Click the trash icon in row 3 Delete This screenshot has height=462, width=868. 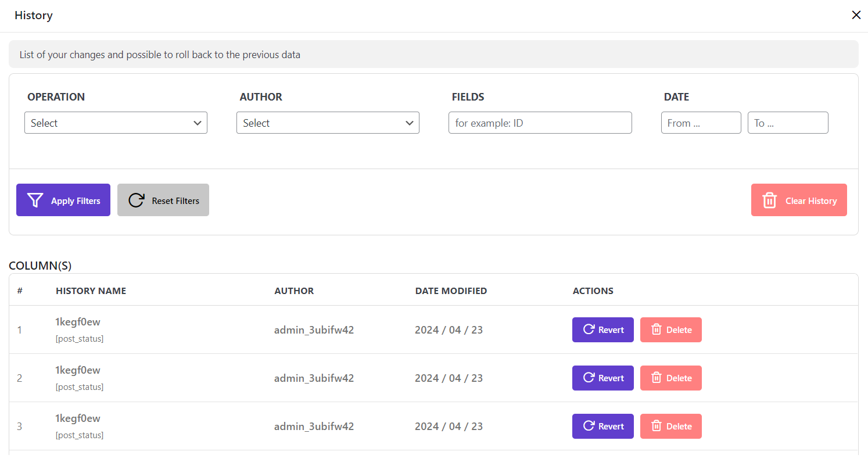point(657,426)
